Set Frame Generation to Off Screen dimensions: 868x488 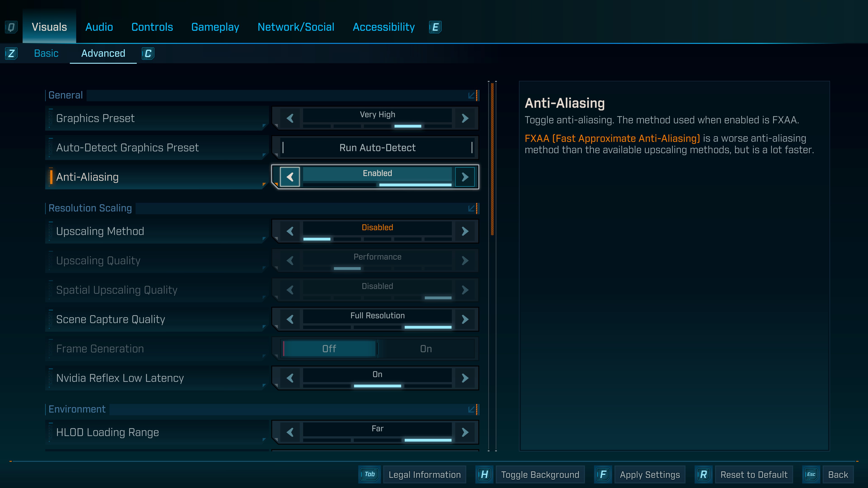329,349
